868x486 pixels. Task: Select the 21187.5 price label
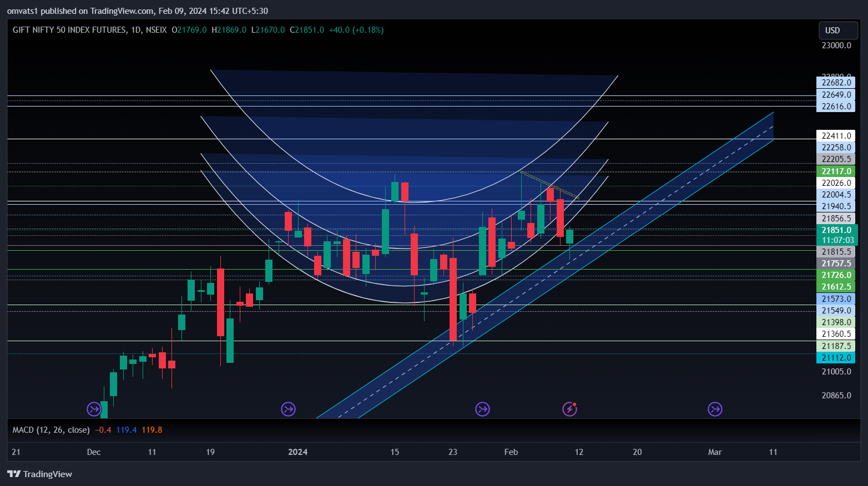click(x=836, y=346)
